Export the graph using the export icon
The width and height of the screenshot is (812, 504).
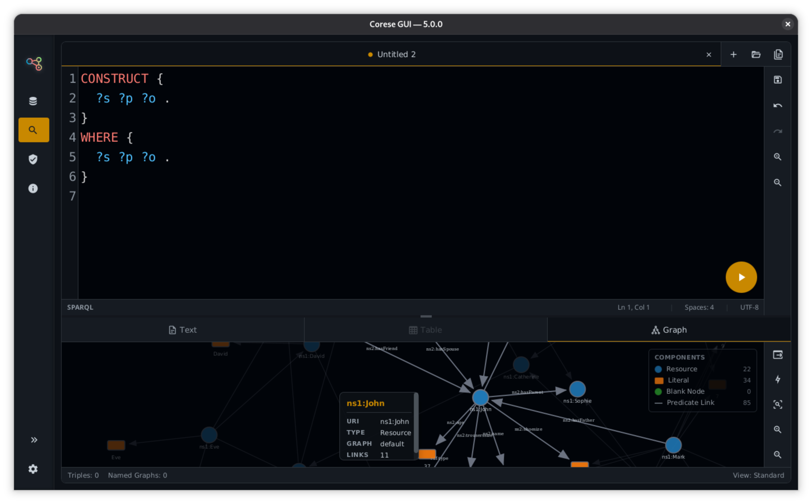pos(778,355)
